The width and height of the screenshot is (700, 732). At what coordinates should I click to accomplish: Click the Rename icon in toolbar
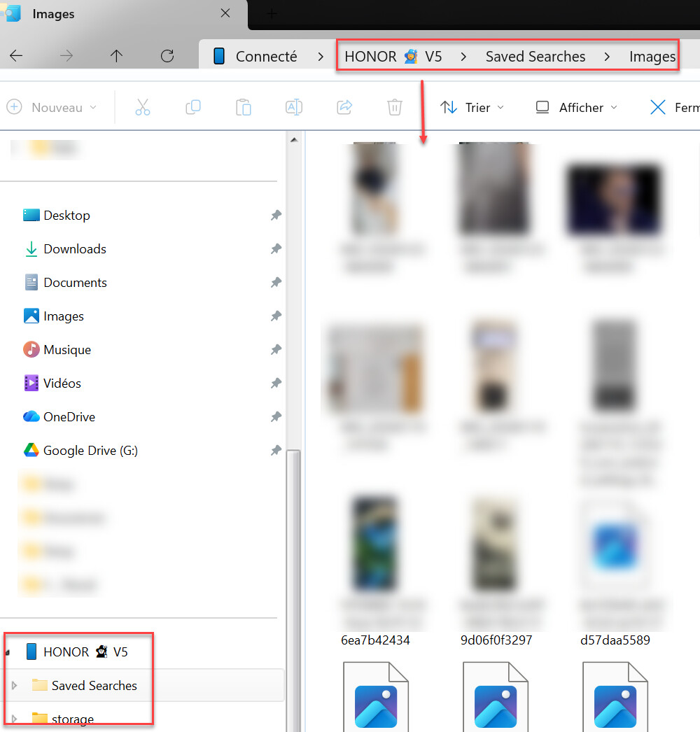pos(294,107)
